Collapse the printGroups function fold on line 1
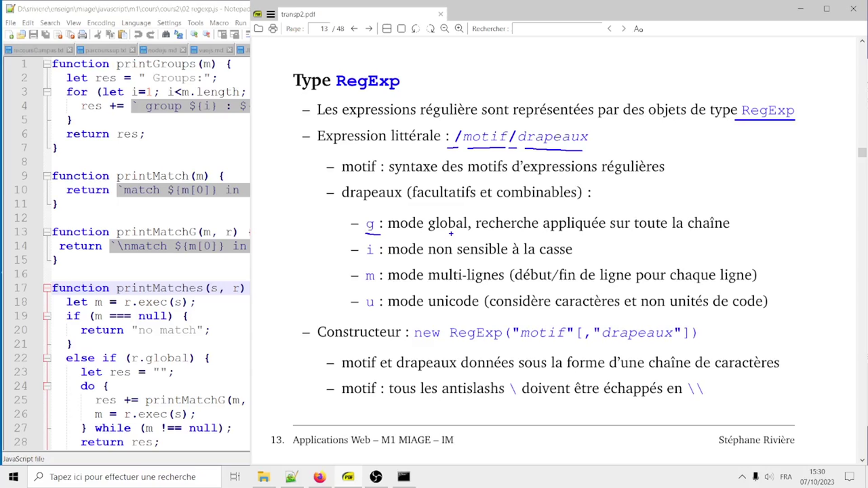This screenshot has width=868, height=488. [47, 64]
